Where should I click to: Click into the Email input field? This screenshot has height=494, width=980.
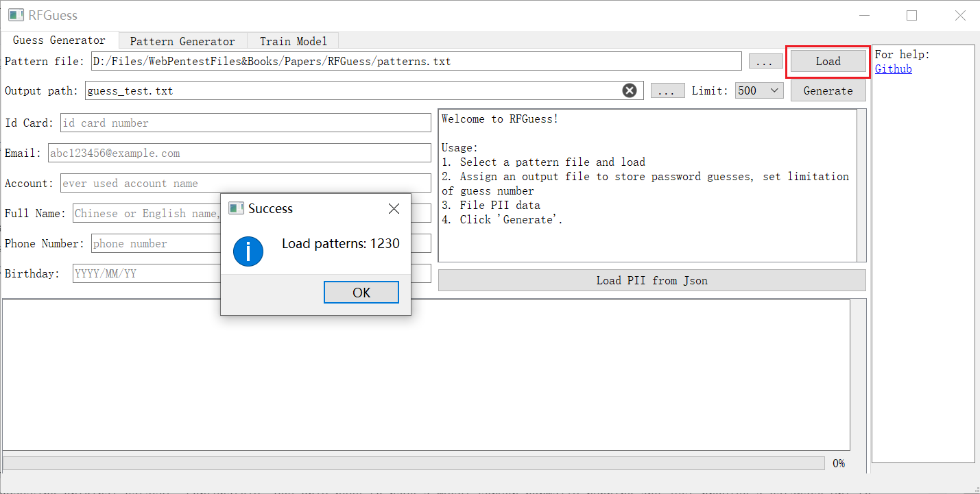click(239, 153)
